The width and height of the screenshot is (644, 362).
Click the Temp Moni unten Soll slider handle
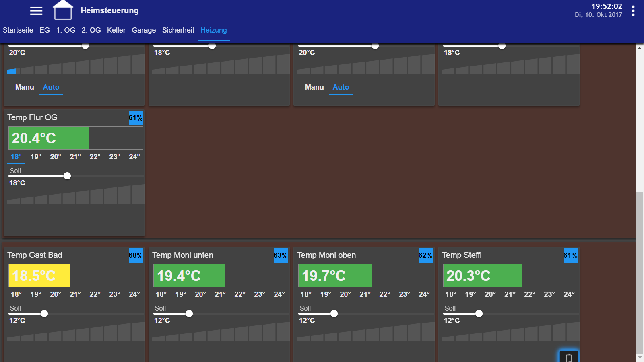click(189, 313)
